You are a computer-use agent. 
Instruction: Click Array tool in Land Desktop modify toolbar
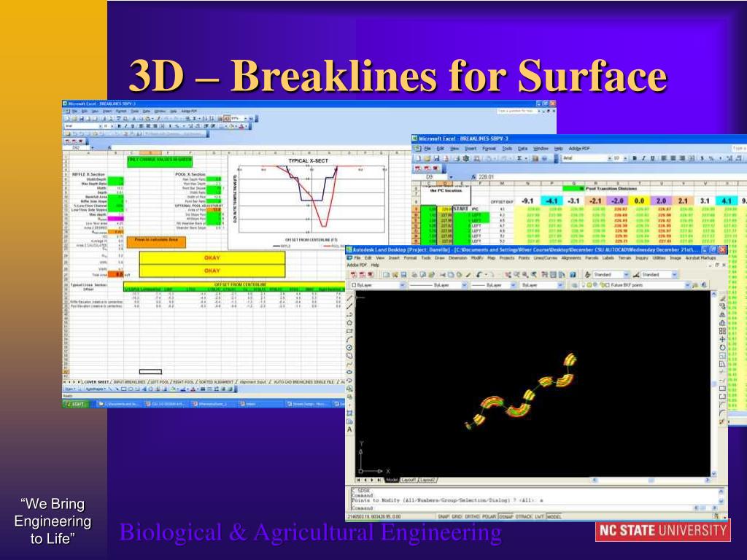(x=722, y=330)
